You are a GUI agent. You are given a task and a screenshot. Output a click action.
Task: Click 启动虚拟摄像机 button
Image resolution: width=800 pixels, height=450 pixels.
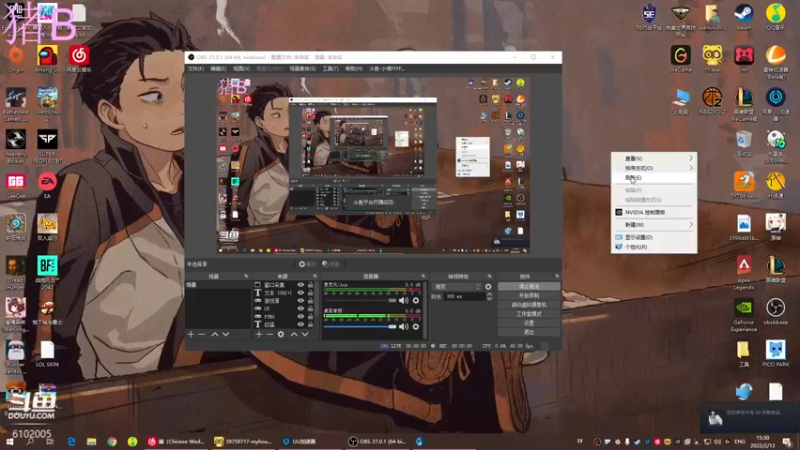(x=529, y=305)
